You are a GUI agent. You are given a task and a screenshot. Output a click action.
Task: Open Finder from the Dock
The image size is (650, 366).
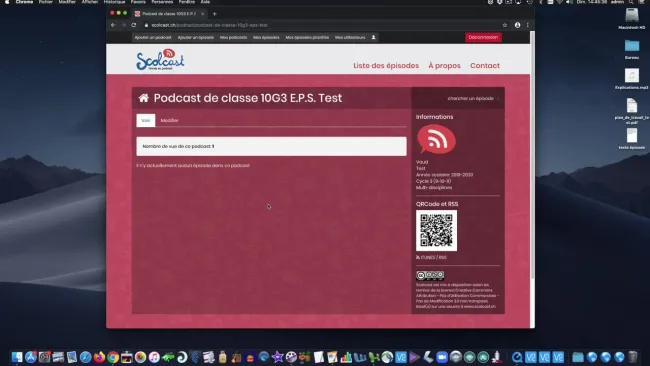[17, 357]
